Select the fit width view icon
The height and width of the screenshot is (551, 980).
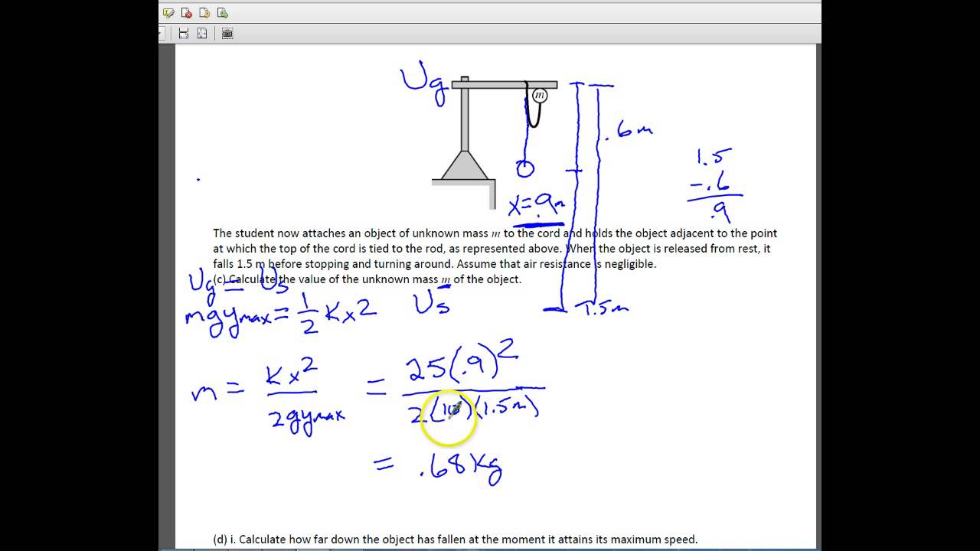pos(184,33)
